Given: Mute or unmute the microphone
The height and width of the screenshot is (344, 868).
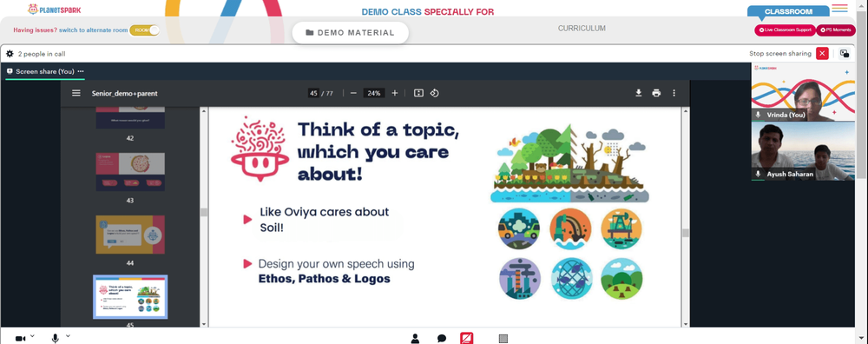Looking at the screenshot, I should tap(56, 339).
